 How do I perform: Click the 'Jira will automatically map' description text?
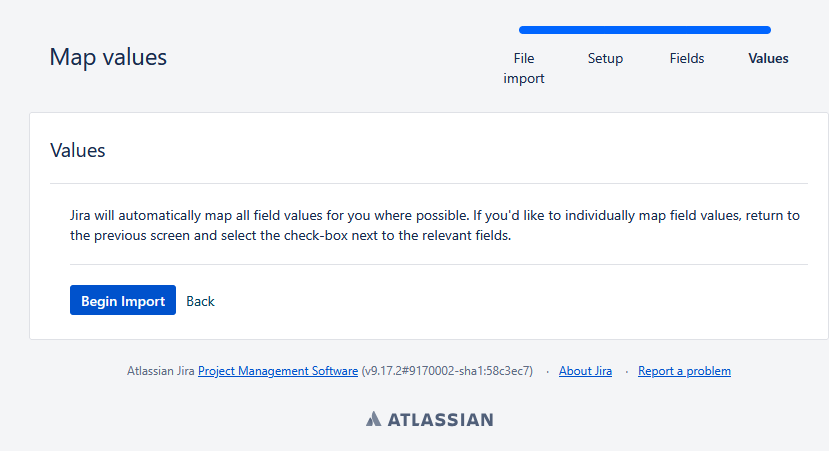coord(435,225)
